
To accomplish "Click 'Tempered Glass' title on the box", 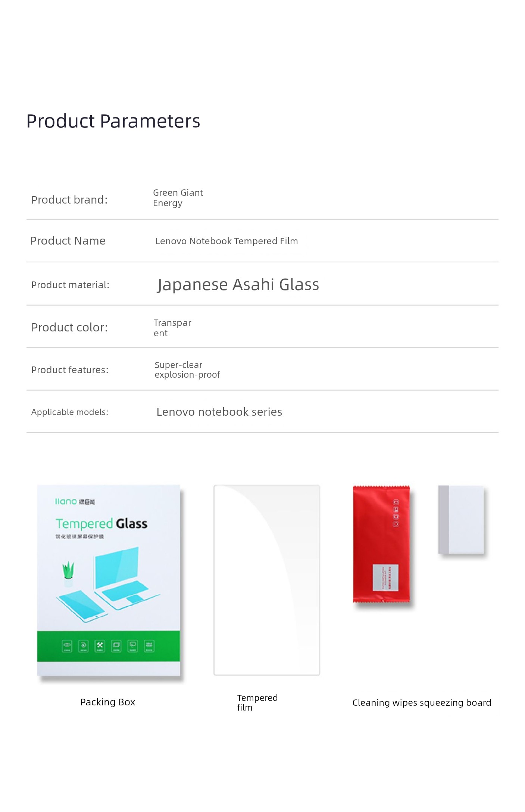I will tap(101, 523).
